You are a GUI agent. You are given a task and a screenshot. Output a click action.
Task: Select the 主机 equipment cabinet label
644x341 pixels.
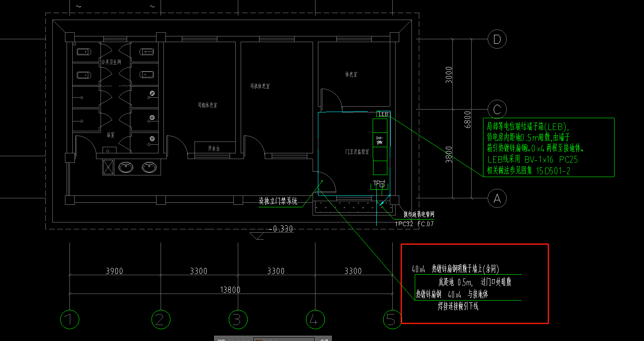pyautogui.click(x=379, y=141)
